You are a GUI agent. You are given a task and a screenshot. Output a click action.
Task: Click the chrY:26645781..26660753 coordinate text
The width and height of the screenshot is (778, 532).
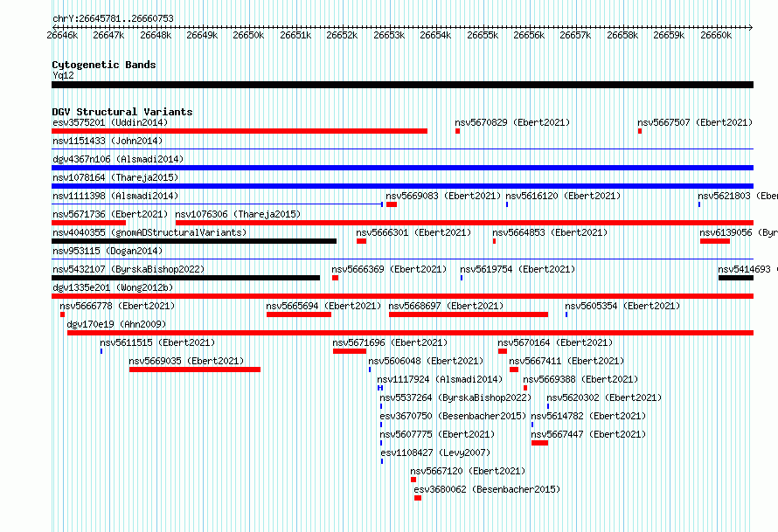pos(113,18)
